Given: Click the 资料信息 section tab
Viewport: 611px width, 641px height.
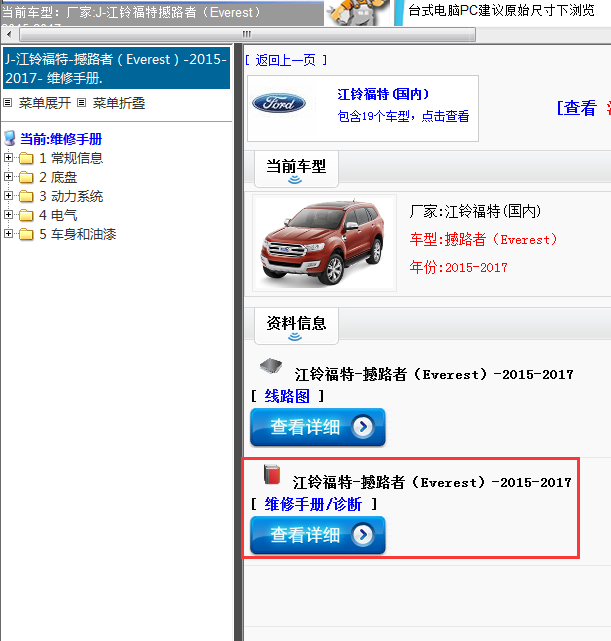Looking at the screenshot, I should pyautogui.click(x=296, y=326).
